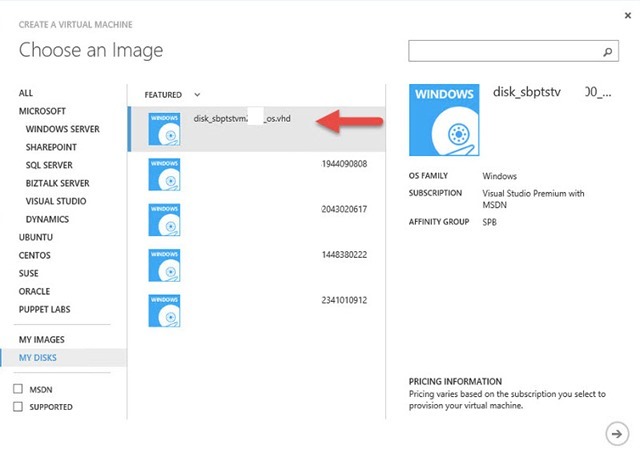Image resolution: width=640 pixels, height=457 pixels.
Task: Click the disk icon in row 1448380222
Action: pyautogui.click(x=164, y=265)
